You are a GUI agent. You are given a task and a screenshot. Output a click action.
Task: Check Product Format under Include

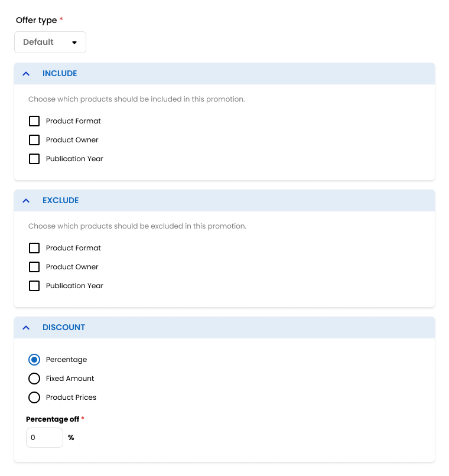(x=34, y=121)
